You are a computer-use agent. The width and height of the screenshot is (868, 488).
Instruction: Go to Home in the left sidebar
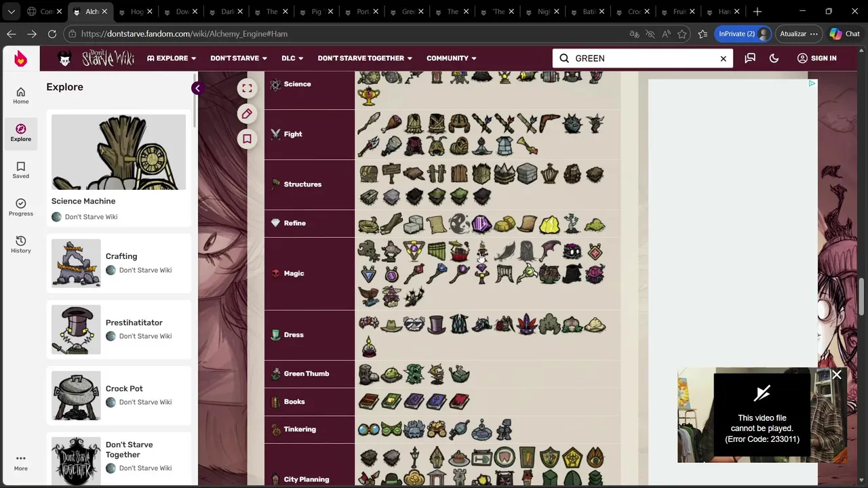(x=20, y=96)
